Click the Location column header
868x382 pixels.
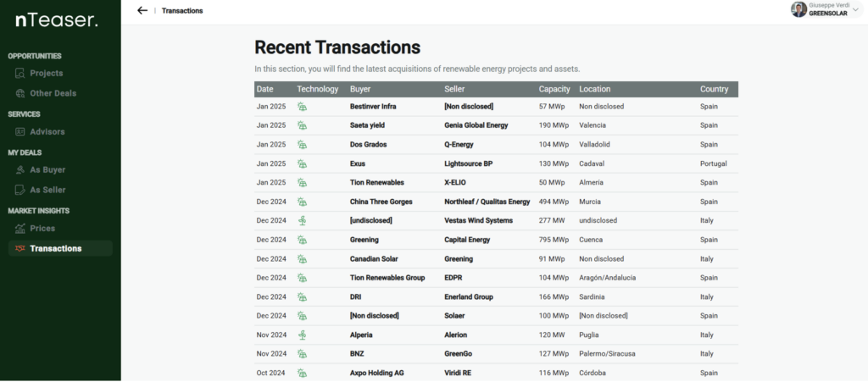[594, 89]
